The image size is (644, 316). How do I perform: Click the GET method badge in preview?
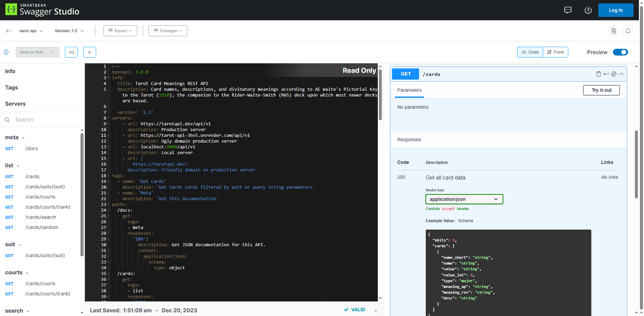[x=406, y=74]
